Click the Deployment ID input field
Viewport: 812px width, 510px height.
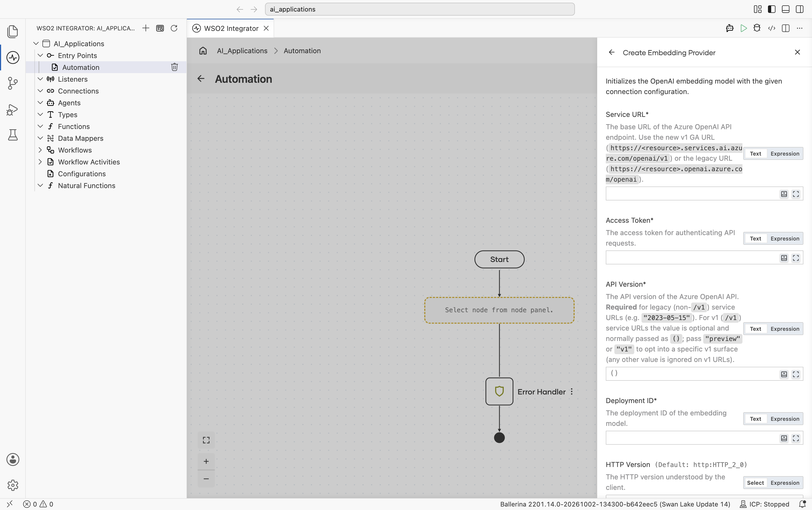point(705,438)
